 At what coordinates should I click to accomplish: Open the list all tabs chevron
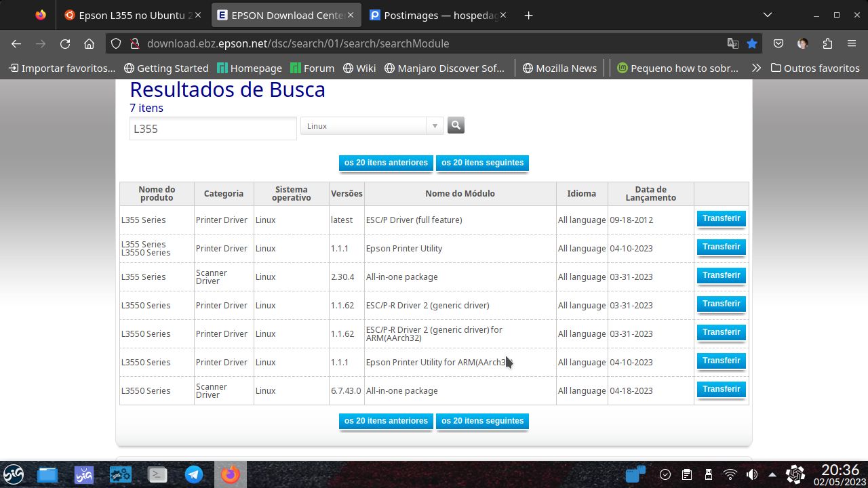click(x=768, y=15)
